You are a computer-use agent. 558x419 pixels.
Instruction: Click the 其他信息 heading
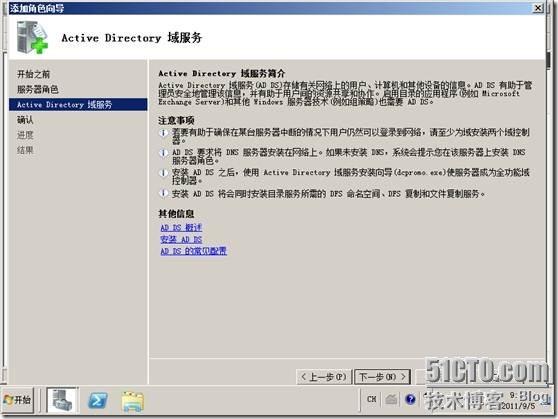pos(176,214)
